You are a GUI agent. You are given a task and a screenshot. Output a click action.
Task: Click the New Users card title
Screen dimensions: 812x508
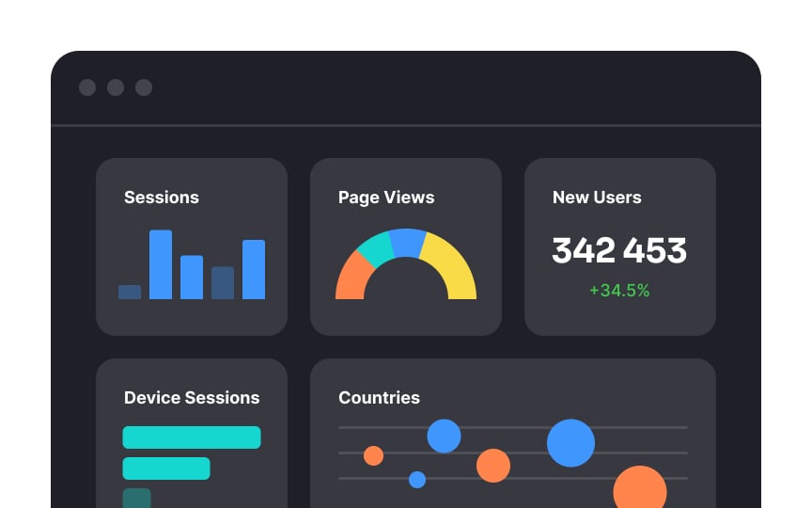[x=597, y=198]
